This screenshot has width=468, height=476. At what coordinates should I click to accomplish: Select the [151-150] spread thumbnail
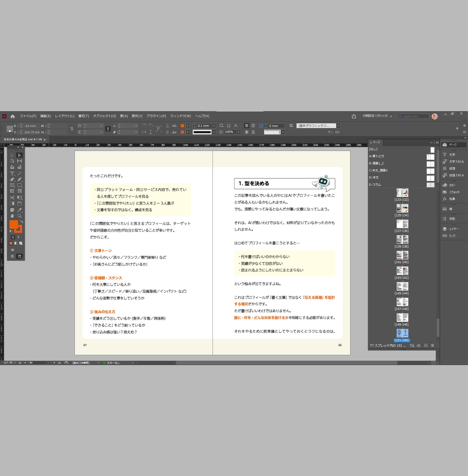(x=402, y=333)
